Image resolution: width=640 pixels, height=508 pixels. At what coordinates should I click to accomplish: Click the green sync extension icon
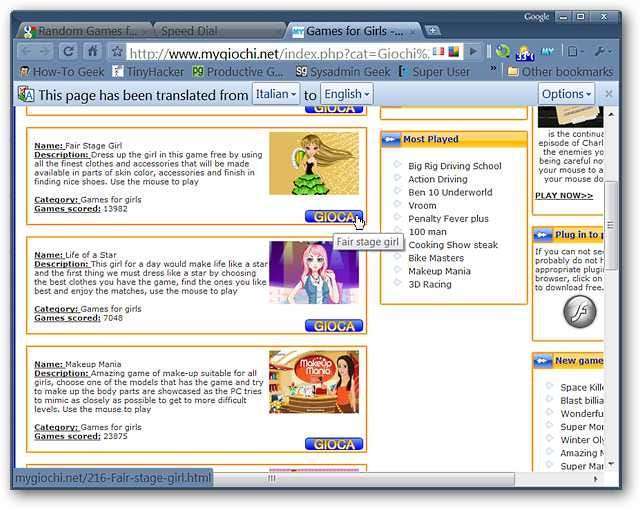point(503,51)
